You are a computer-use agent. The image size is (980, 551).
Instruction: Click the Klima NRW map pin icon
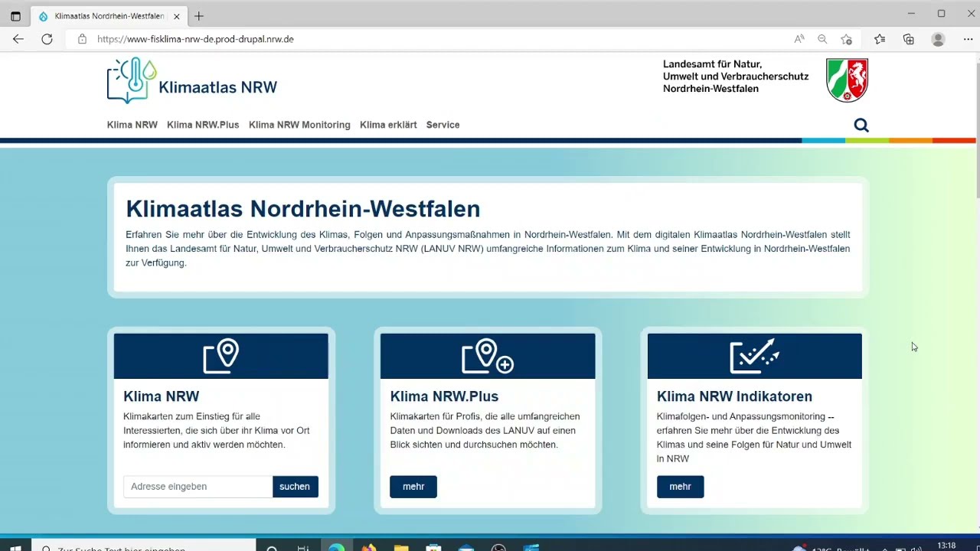point(221,356)
